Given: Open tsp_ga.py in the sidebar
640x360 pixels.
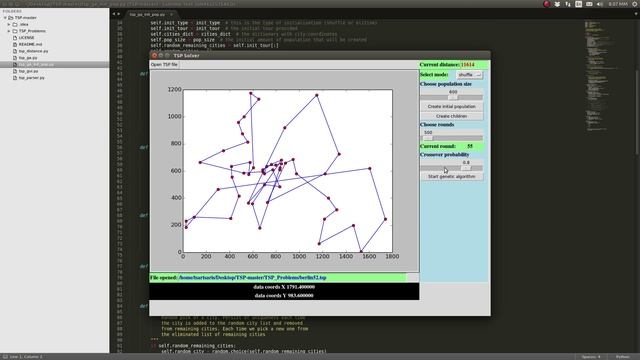Looking at the screenshot, I should 28,58.
